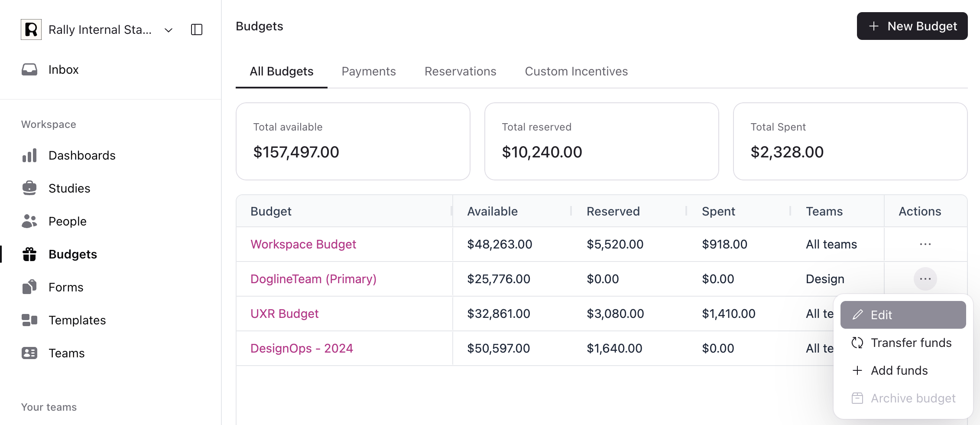
Task: Open Templates icon in sidebar
Action: (29, 320)
